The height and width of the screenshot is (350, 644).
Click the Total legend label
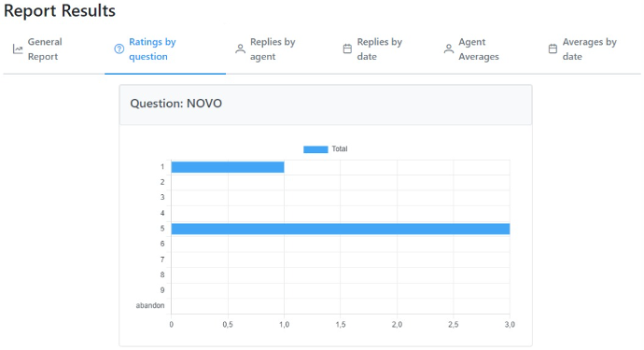(340, 149)
